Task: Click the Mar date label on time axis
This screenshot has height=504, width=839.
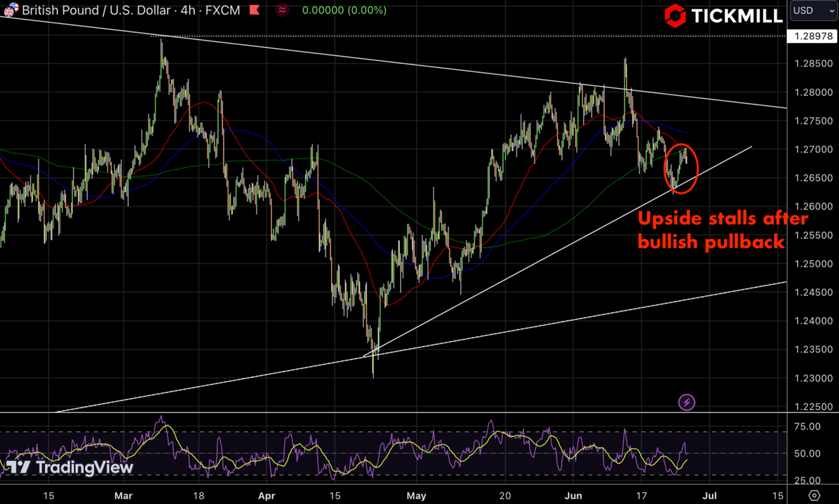Action: tap(123, 495)
